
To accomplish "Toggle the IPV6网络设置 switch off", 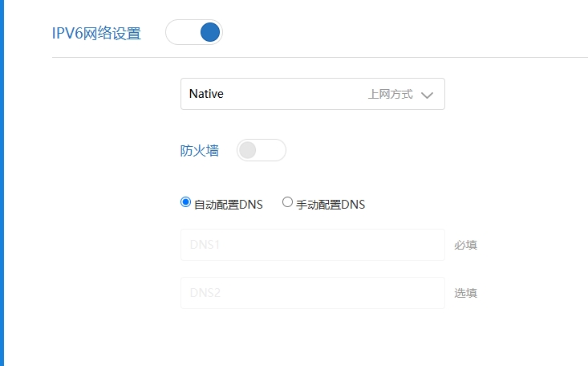I will (194, 32).
